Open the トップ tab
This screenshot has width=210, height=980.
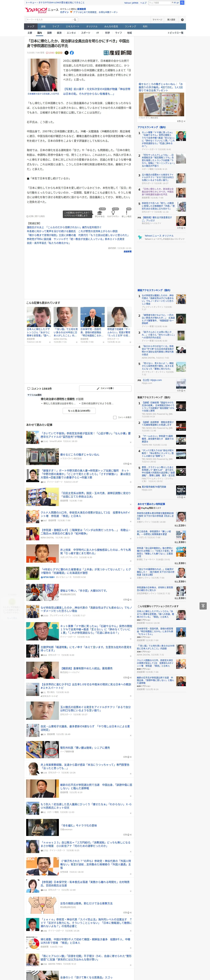click(31, 27)
